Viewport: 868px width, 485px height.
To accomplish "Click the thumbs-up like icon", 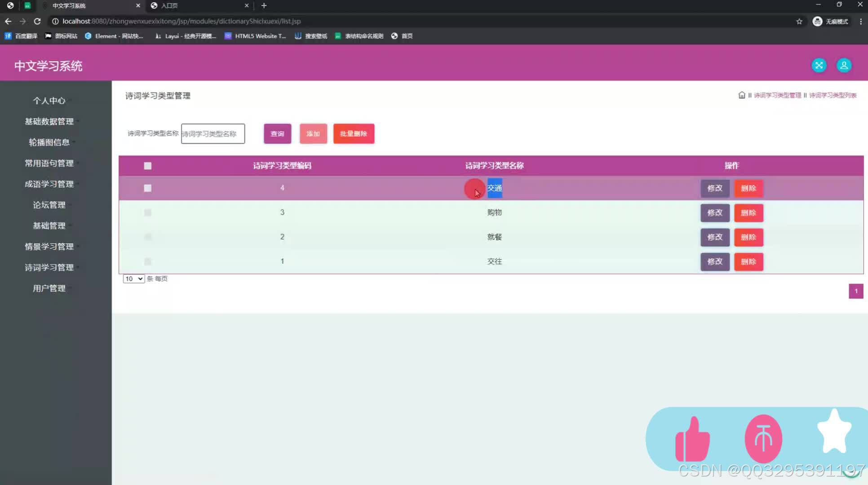I will click(x=692, y=439).
